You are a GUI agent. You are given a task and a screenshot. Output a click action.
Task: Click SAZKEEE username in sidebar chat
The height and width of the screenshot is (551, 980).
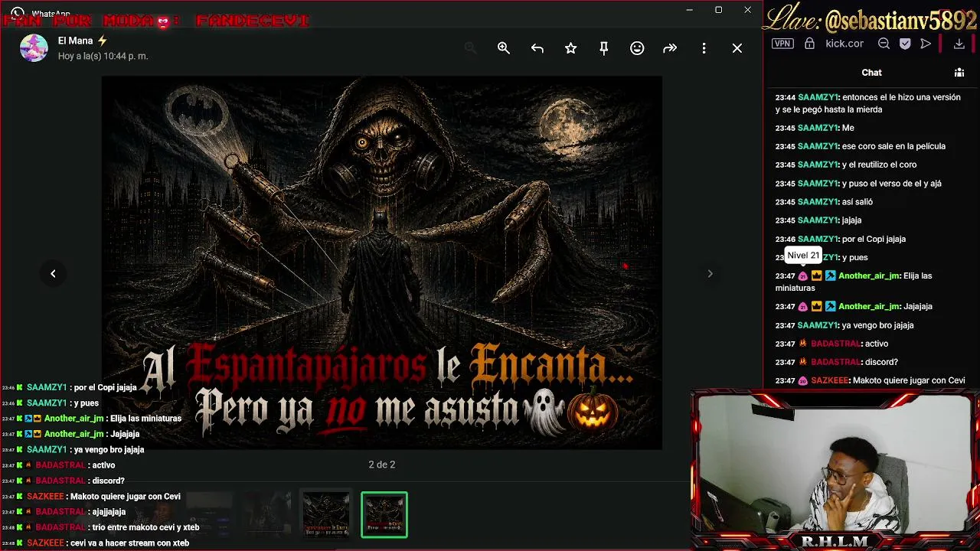[829, 380]
